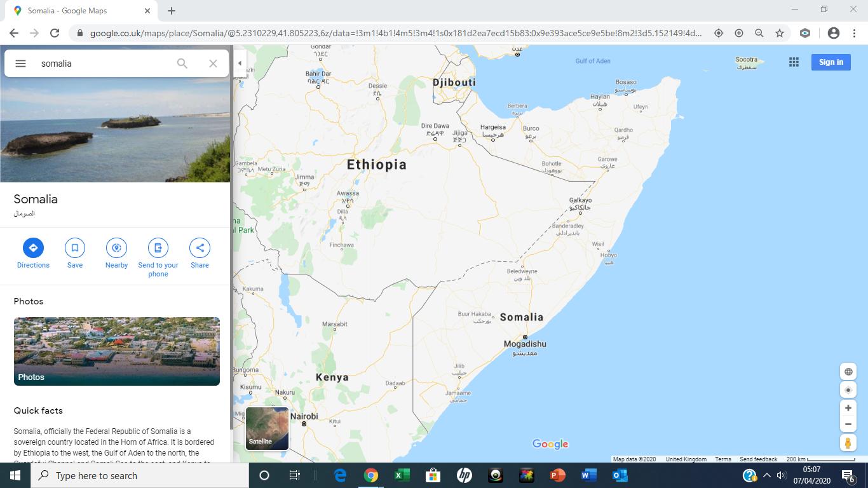The height and width of the screenshot is (488, 868).
Task: Open Excel from the Windows taskbar
Action: tap(402, 475)
